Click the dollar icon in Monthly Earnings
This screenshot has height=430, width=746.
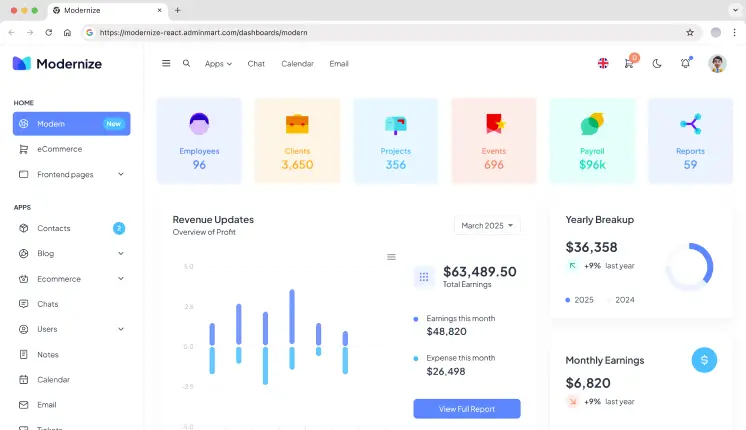[x=704, y=359]
